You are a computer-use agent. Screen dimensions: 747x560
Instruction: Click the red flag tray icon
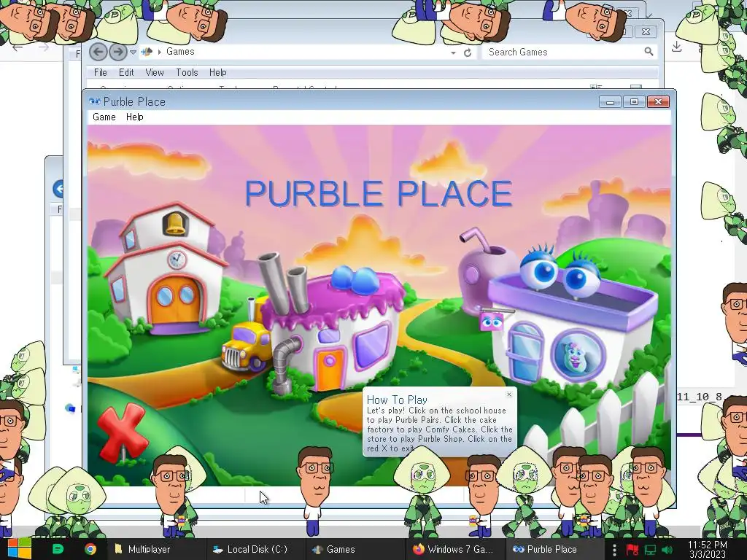tap(632, 550)
